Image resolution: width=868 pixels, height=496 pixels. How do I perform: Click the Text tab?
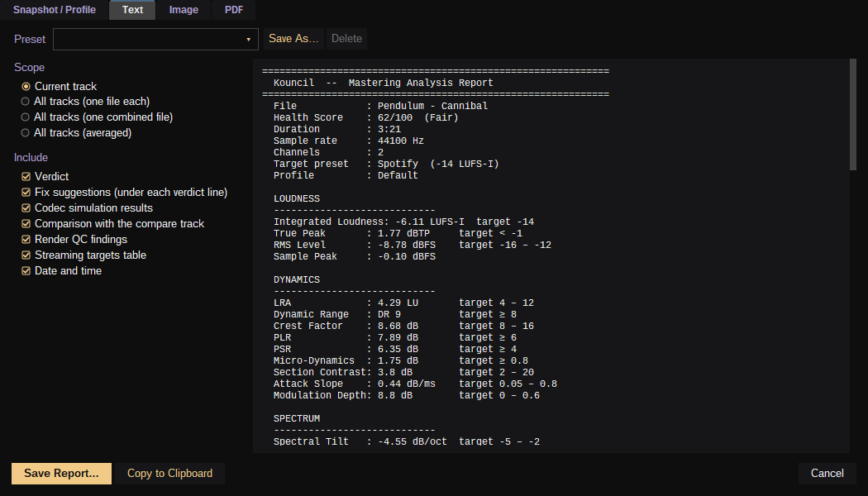click(132, 10)
